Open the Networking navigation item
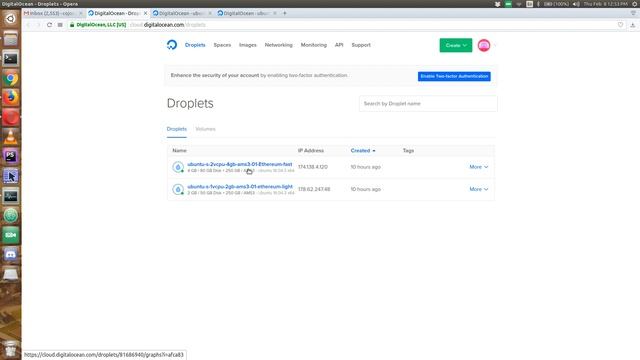Image resolution: width=640 pixels, height=360 pixels. click(x=278, y=45)
